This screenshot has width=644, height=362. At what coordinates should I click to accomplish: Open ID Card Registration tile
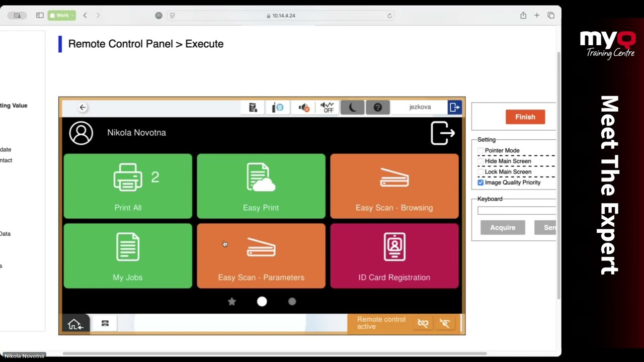[394, 256]
